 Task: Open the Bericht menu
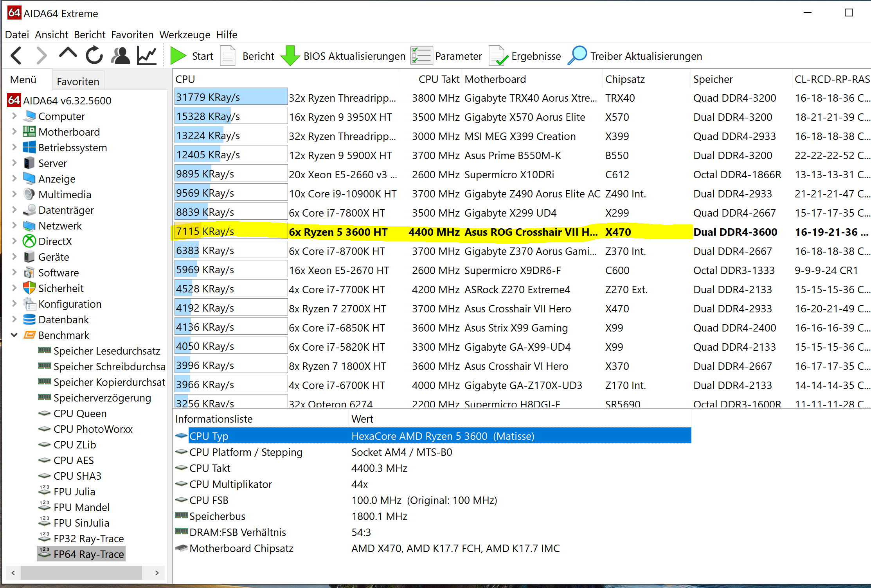[x=90, y=34]
